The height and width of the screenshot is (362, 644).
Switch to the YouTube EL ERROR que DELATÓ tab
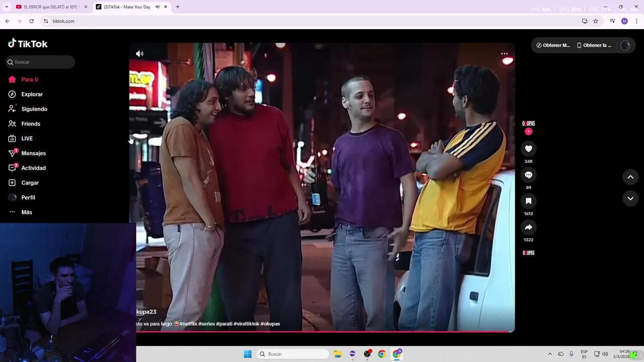point(51,7)
